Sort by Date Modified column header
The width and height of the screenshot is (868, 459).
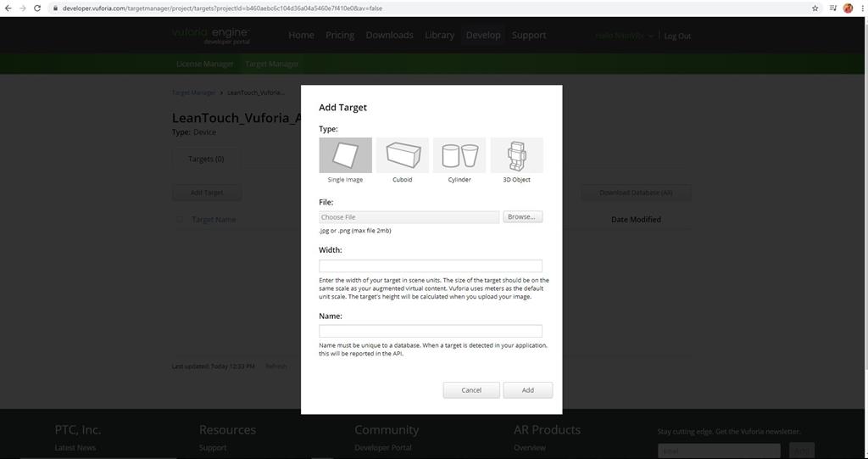pyautogui.click(x=636, y=220)
